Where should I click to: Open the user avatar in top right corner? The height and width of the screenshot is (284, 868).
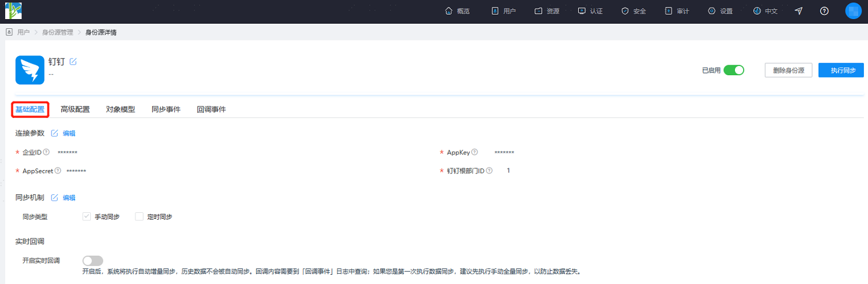tap(853, 11)
